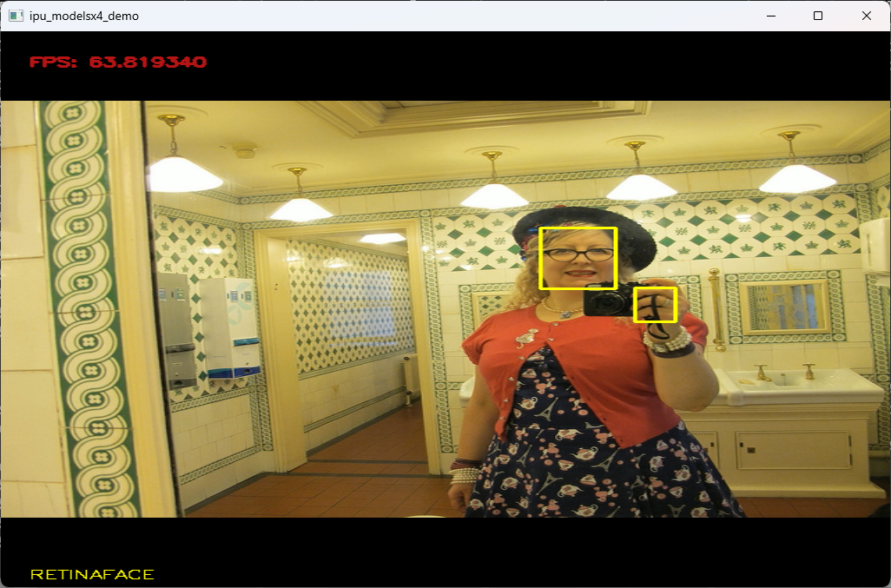Click the yellow RETINAFACE label
This screenshot has height=588, width=891.
(x=92, y=574)
